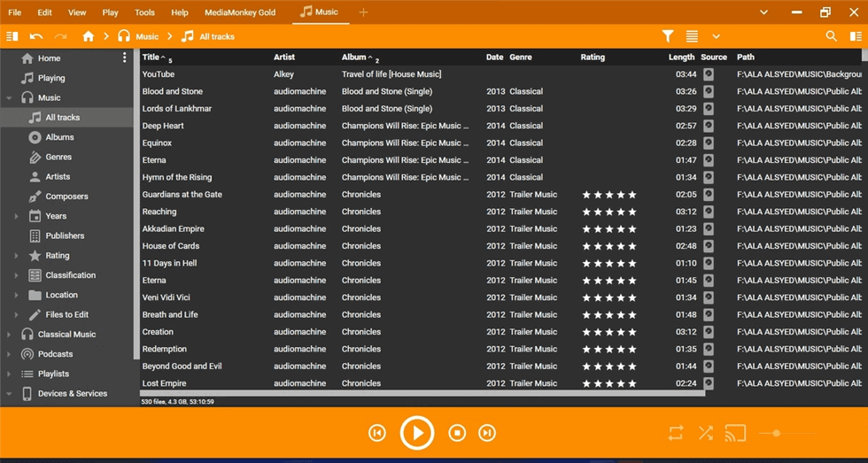Open sidebar options three-dot menu
The width and height of the screenshot is (868, 463).
click(x=124, y=58)
